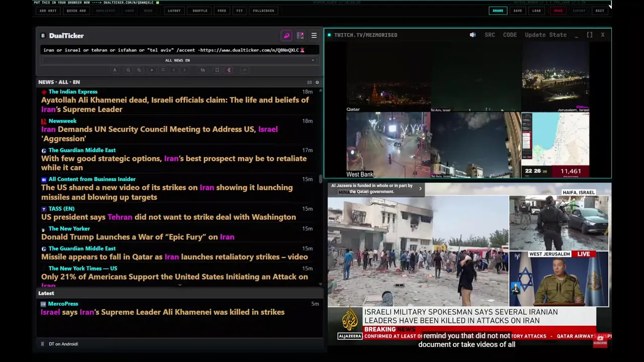Click the first magnifier zoom icon
The height and width of the screenshot is (362, 644).
[x=128, y=70]
